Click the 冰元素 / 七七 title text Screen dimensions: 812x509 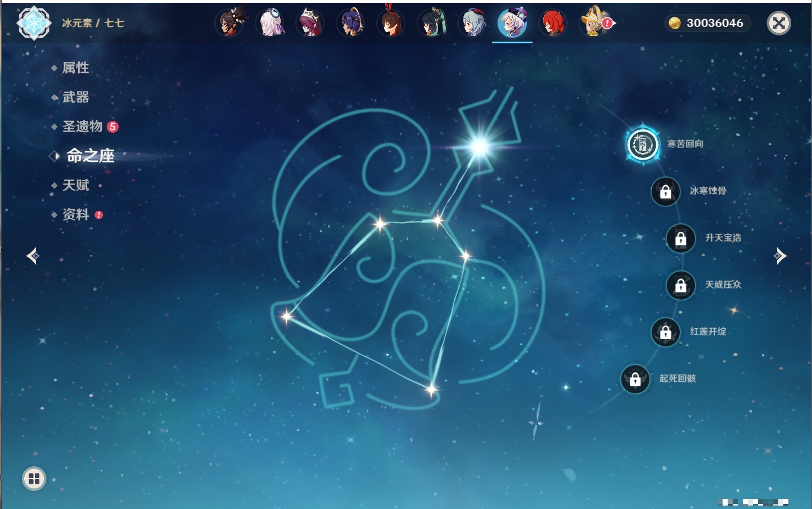pyautogui.click(x=93, y=23)
